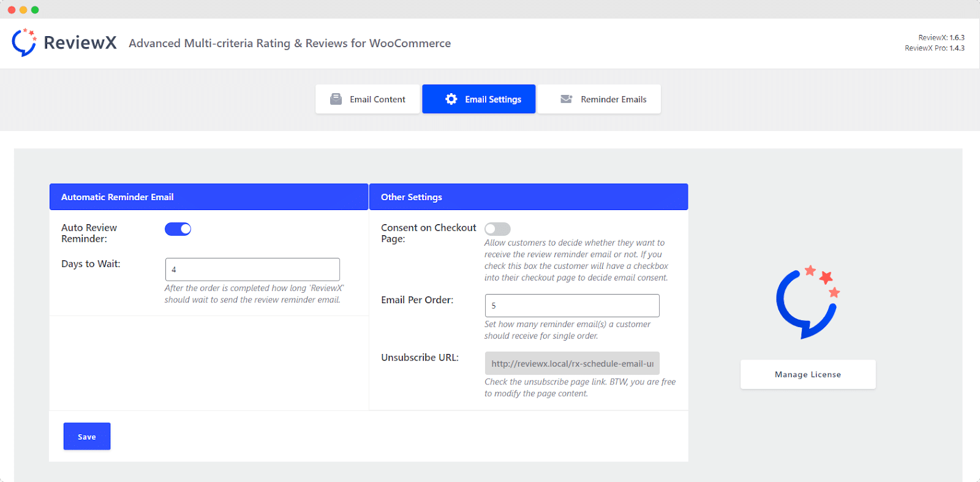
Task: Switch to the Email Settings tab
Action: (x=479, y=99)
